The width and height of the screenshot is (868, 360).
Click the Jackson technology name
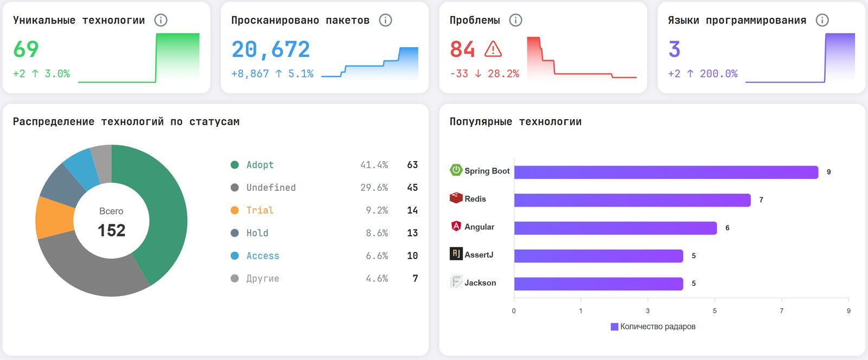(480, 282)
